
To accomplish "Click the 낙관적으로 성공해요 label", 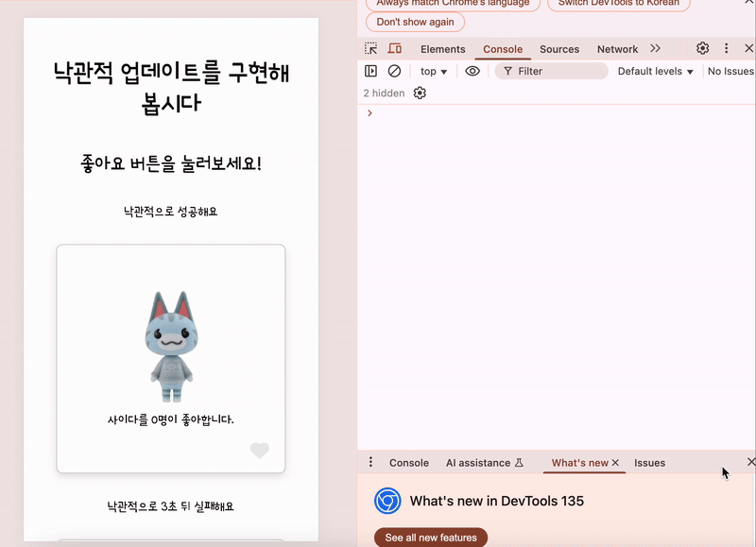I will click(171, 212).
